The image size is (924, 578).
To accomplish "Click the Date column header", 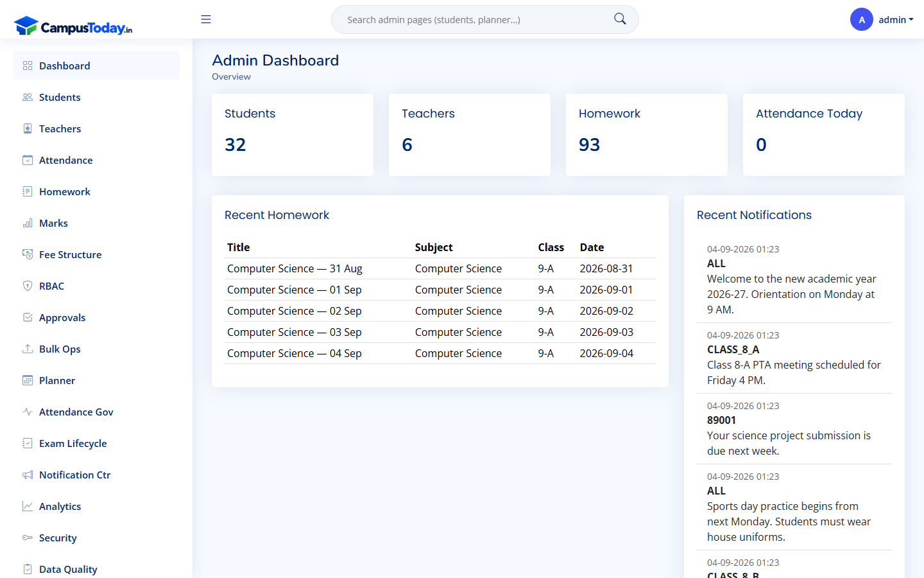I will 592,247.
